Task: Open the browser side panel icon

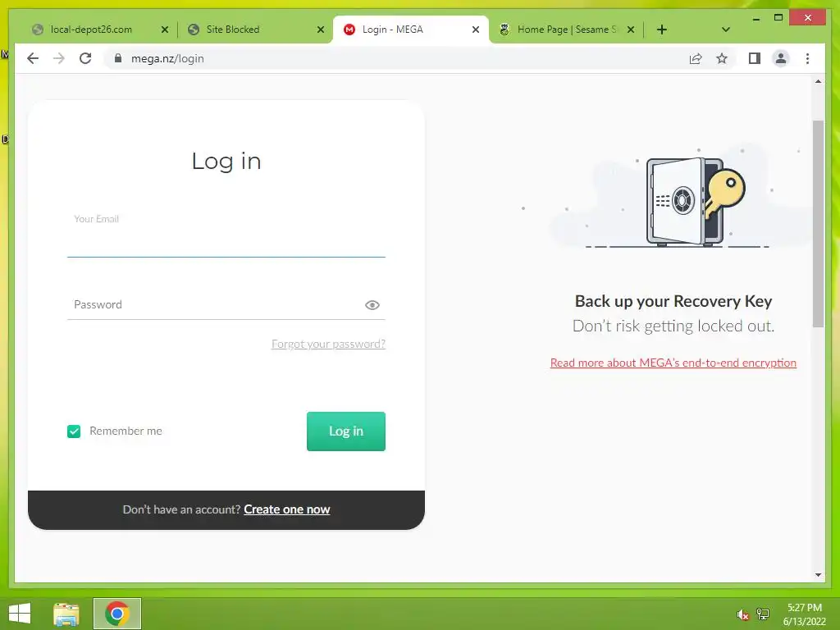Action: pos(755,58)
